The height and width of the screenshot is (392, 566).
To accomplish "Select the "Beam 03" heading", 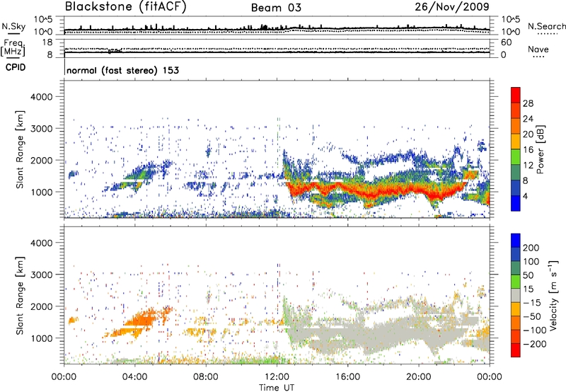I will [276, 8].
